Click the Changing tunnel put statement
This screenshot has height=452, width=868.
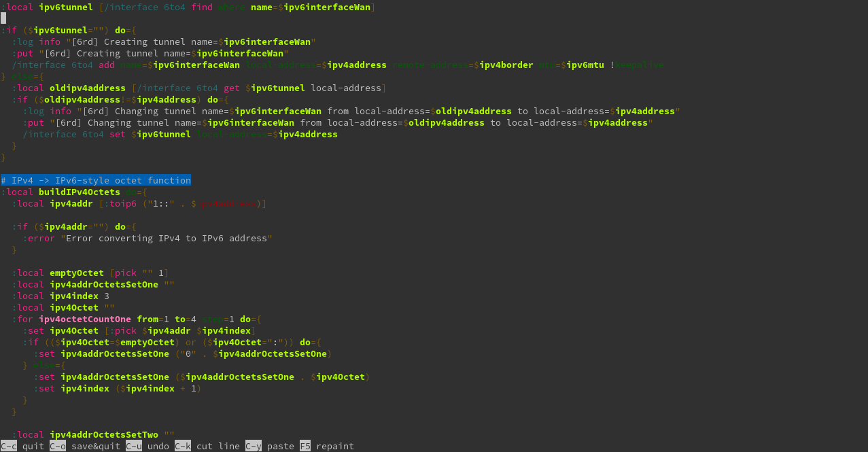pos(204,122)
